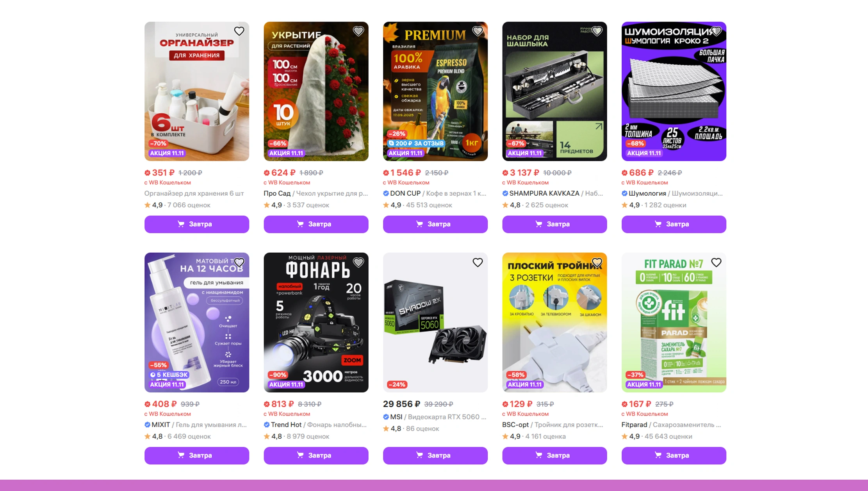This screenshot has width=868, height=491.
Task: Toggle heart on Шумология soundproofing product
Action: 716,31
